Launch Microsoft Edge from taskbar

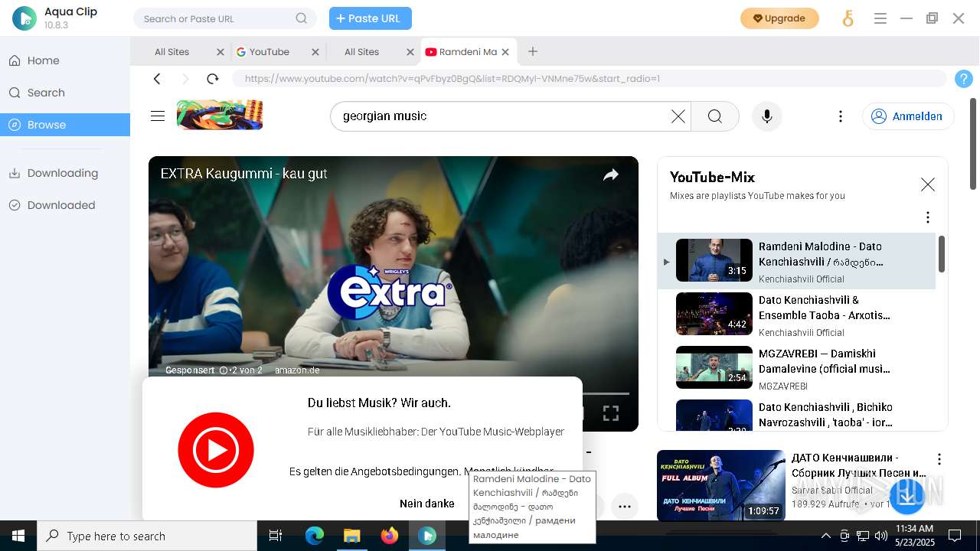tap(315, 536)
